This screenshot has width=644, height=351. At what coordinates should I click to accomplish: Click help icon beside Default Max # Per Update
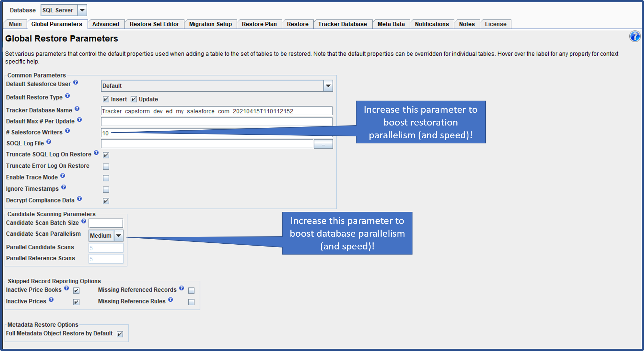coord(80,120)
